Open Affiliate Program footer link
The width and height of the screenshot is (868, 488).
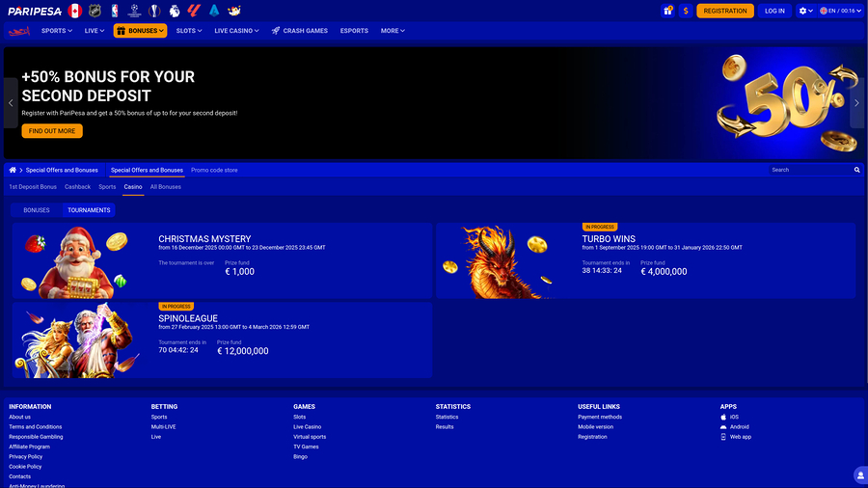(x=29, y=447)
